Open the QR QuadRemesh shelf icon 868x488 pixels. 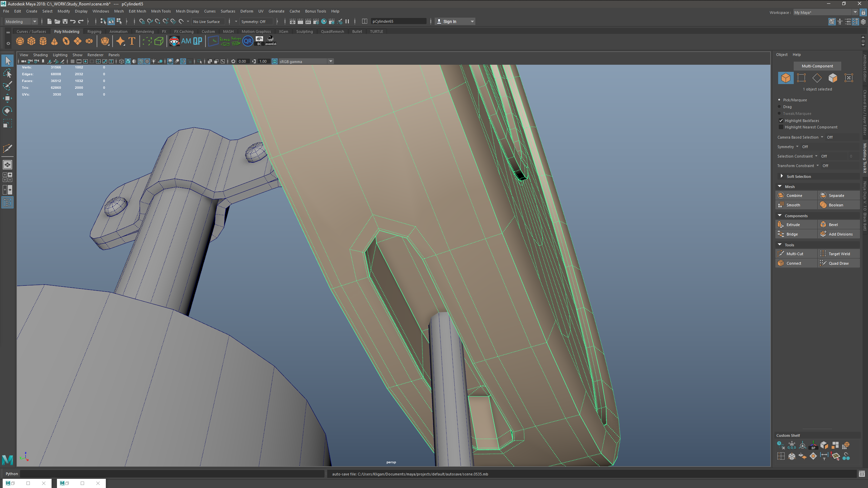click(248, 41)
